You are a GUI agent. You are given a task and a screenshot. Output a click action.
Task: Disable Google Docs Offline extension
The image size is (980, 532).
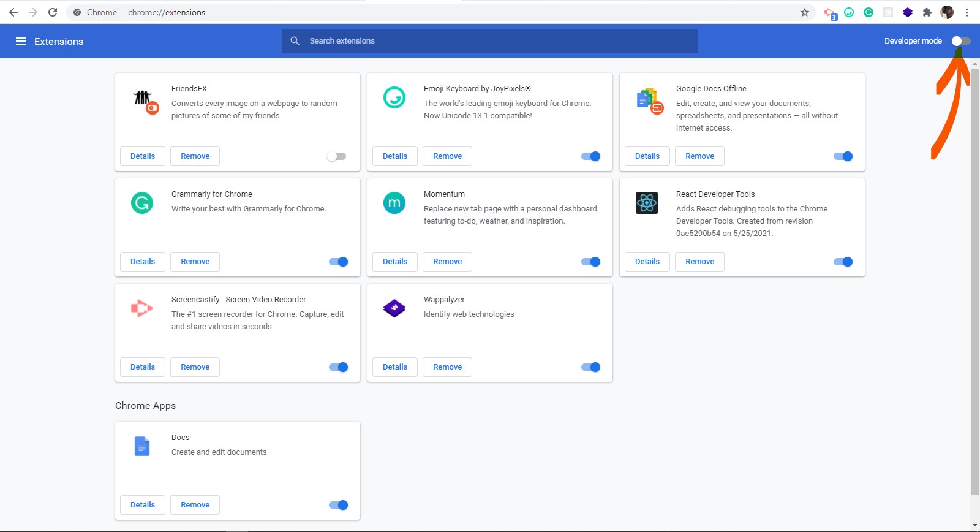pyautogui.click(x=843, y=156)
